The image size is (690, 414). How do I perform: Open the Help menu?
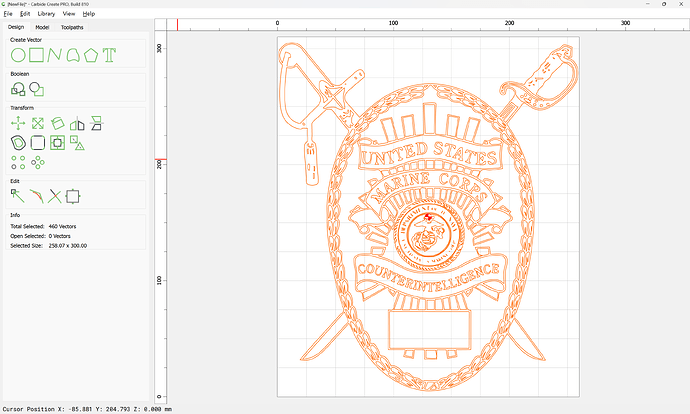click(89, 14)
